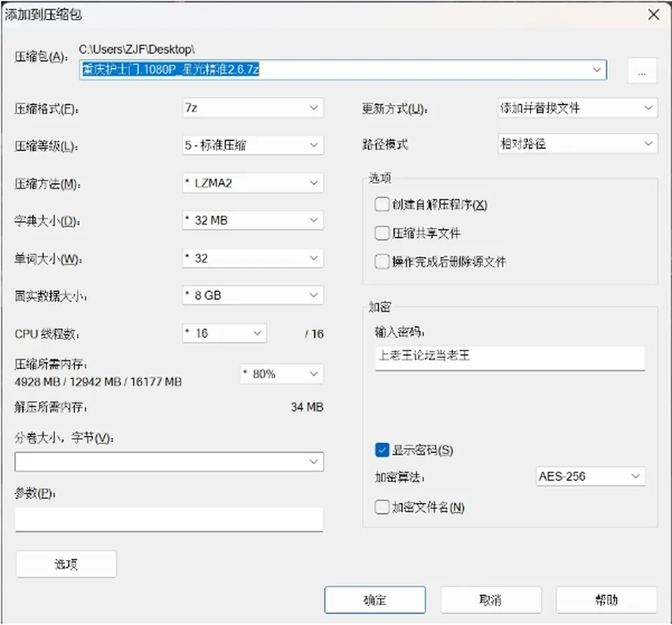This screenshot has width=672, height=625.
Task: Expand the compression level dropdown
Action: (253, 145)
